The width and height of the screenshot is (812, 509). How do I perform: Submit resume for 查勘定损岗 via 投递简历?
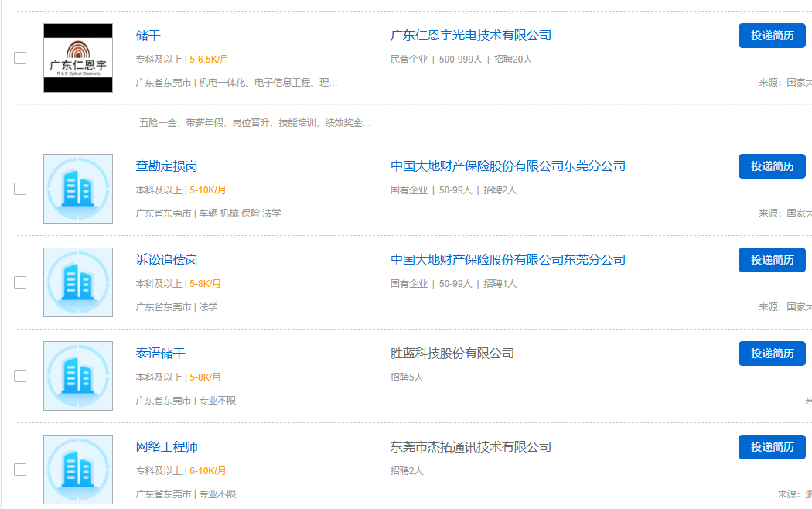coord(772,166)
